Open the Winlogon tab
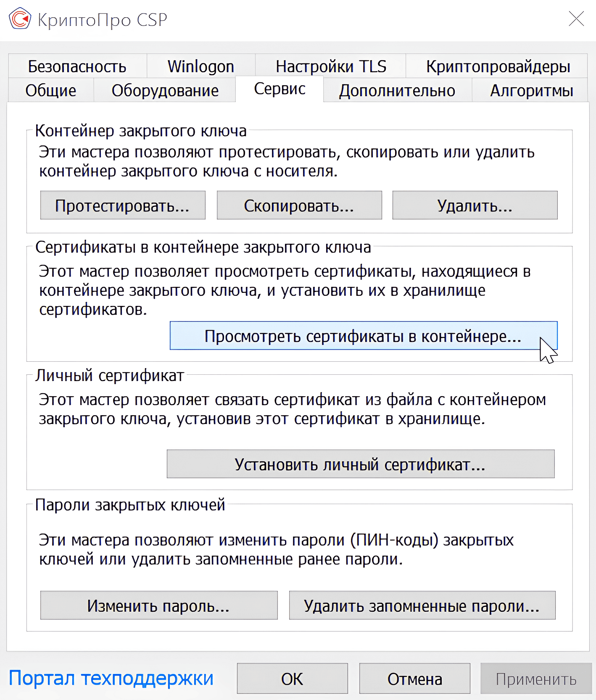The height and width of the screenshot is (700, 596). pos(200,66)
